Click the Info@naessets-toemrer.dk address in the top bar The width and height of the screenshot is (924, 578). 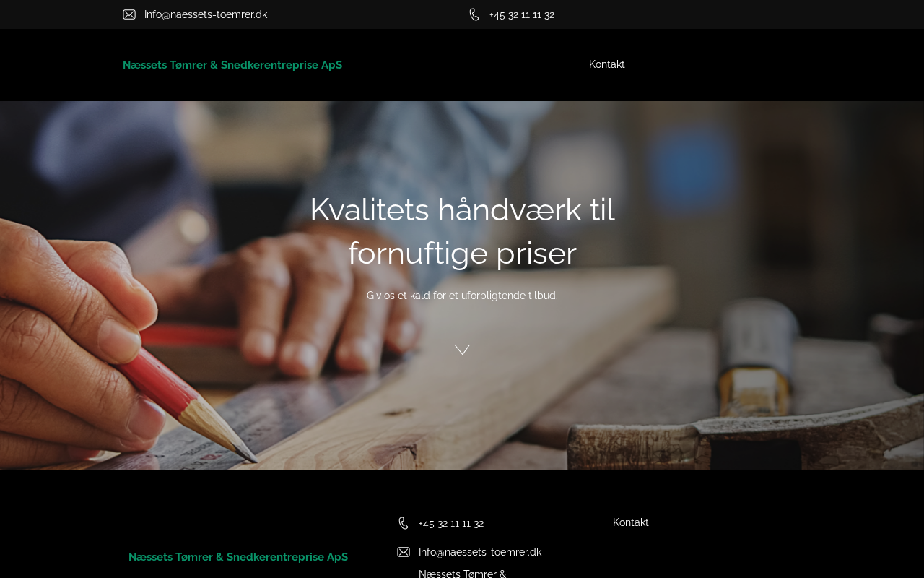click(206, 14)
